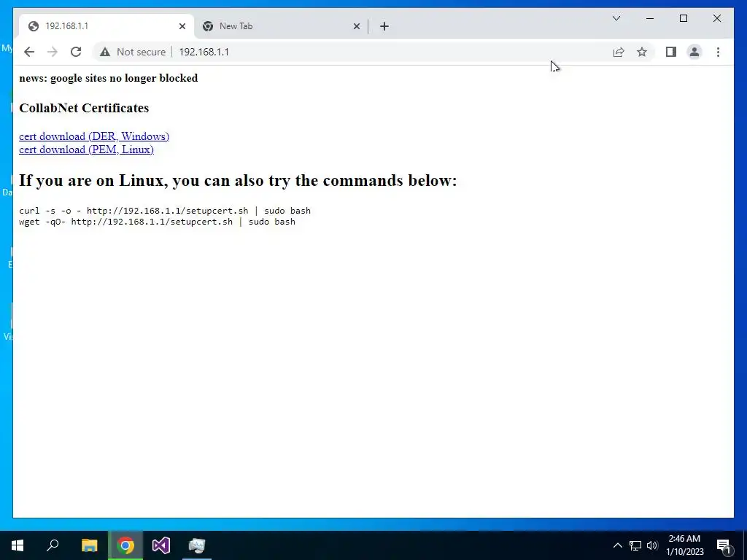Viewport: 747px width, 560px height.
Task: Close the 192.168.1.1 tab
Action: 182,26
